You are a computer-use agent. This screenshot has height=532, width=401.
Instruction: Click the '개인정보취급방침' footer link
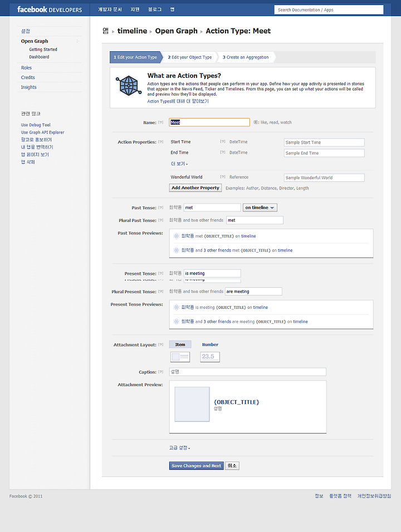[x=374, y=496]
